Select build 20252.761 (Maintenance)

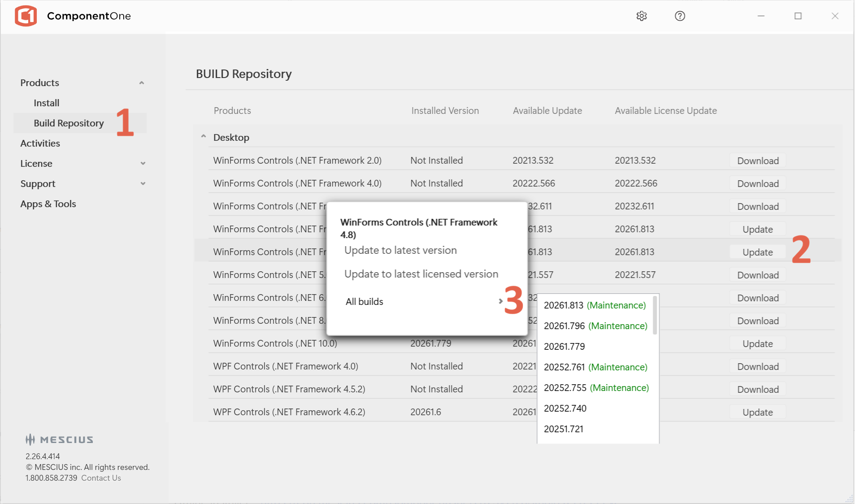click(595, 367)
